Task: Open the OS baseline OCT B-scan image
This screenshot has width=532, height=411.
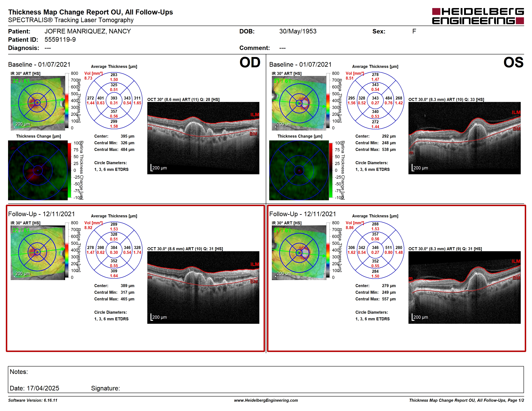Action: coord(464,138)
